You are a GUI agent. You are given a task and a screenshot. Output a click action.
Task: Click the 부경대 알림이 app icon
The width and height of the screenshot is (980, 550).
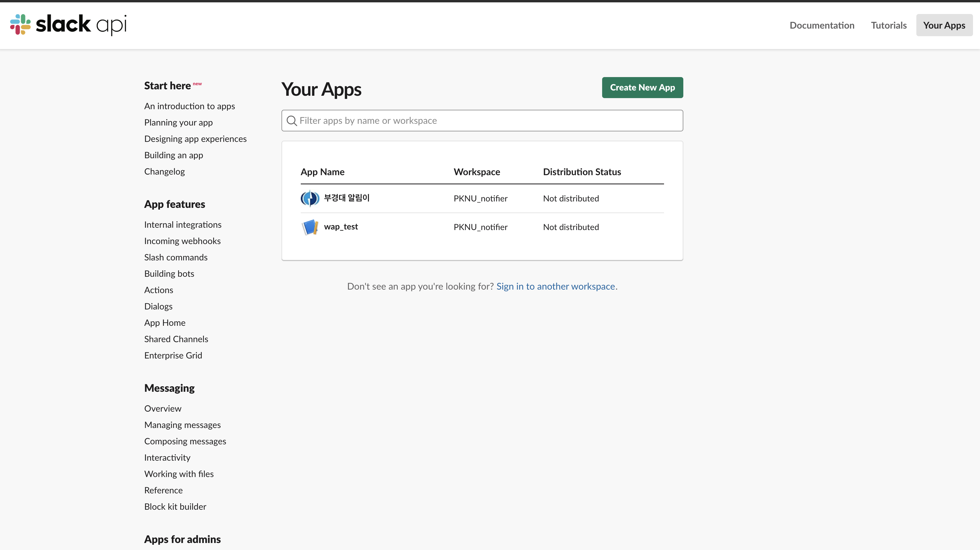pos(310,198)
